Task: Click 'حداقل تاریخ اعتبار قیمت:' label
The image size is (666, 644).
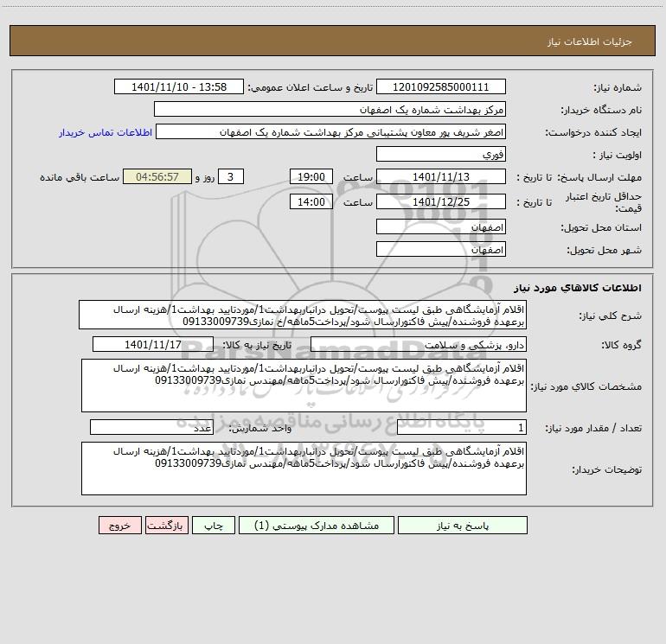Action: 604,202
